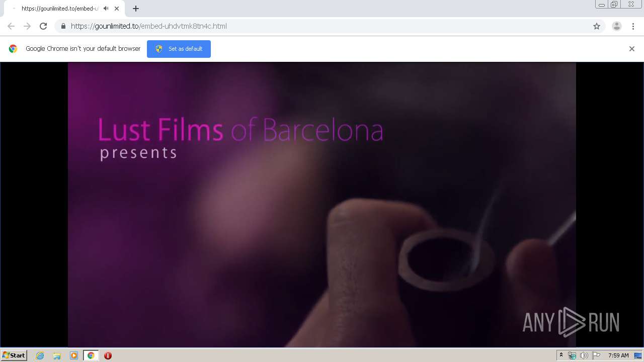
Task: Open Windows Media Player from taskbar
Action: [x=74, y=355]
